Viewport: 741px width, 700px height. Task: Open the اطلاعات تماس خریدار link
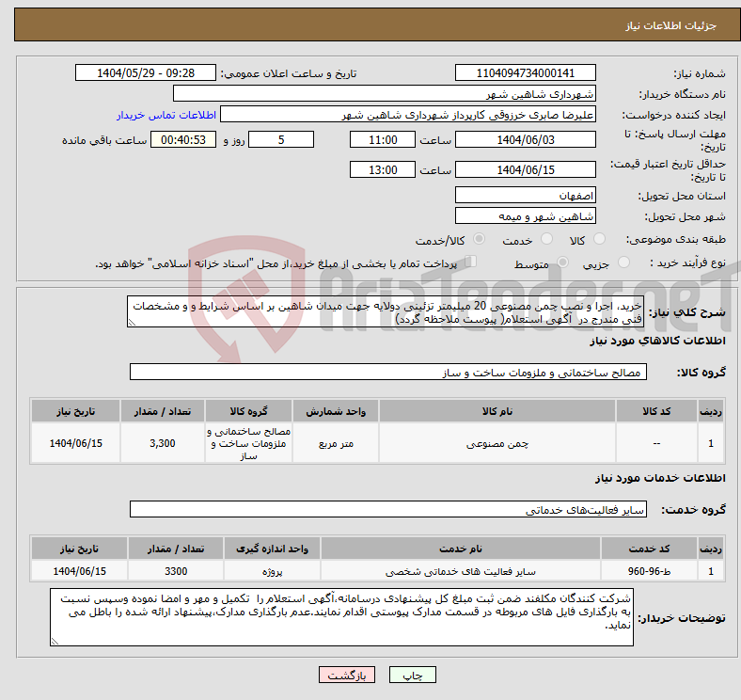[x=166, y=115]
